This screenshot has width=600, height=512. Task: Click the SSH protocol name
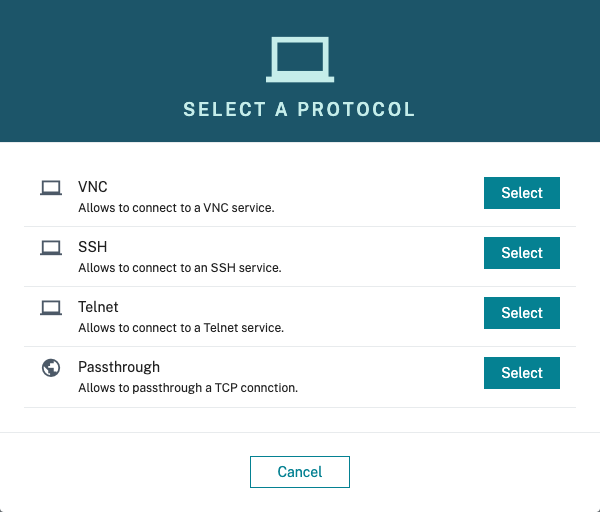point(92,247)
